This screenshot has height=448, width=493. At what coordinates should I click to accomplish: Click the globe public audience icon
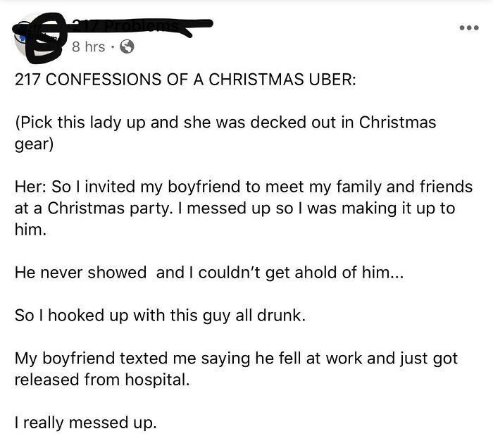[x=126, y=46]
